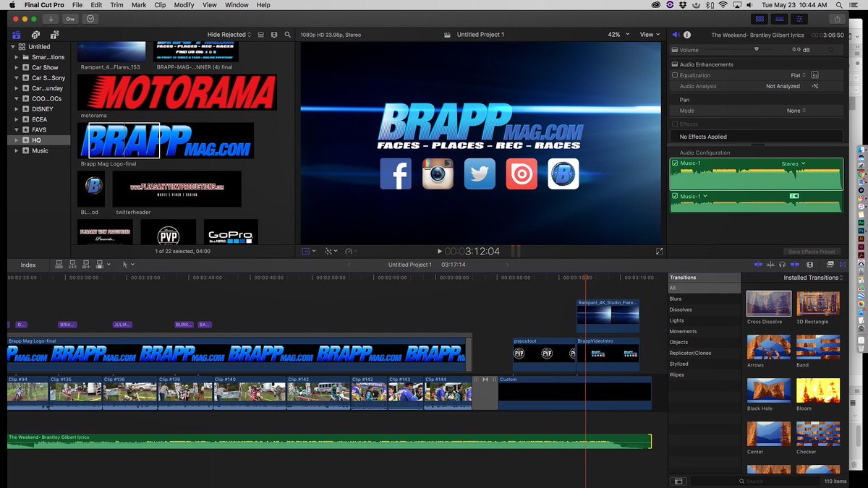Switch to the Audio inspector speaker icon
This screenshot has width=868, height=488.
click(676, 35)
